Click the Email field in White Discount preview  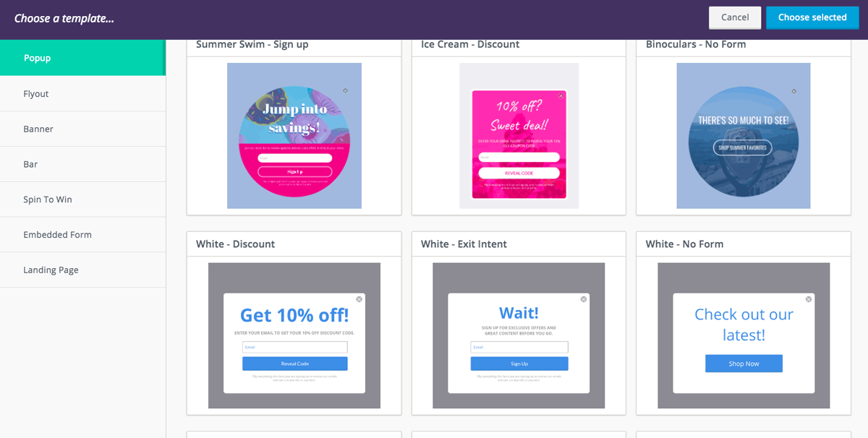click(294, 347)
